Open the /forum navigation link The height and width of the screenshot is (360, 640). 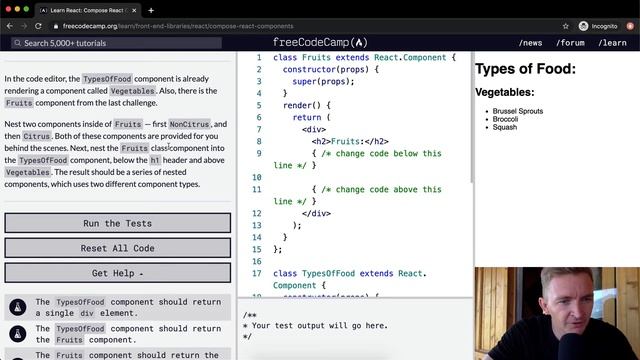(x=570, y=43)
